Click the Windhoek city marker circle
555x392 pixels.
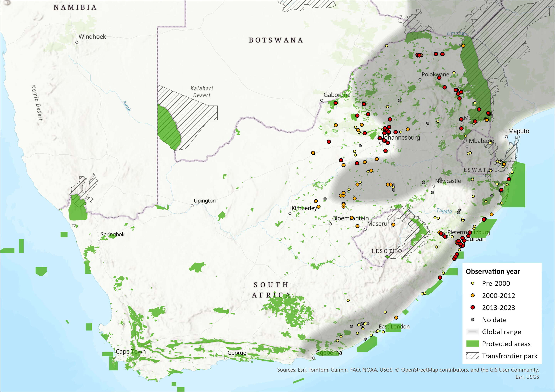point(77,42)
